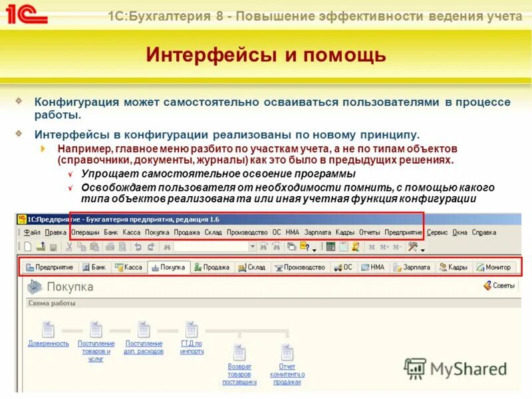Click the Create new document icon
532x399 pixels.
(29, 247)
